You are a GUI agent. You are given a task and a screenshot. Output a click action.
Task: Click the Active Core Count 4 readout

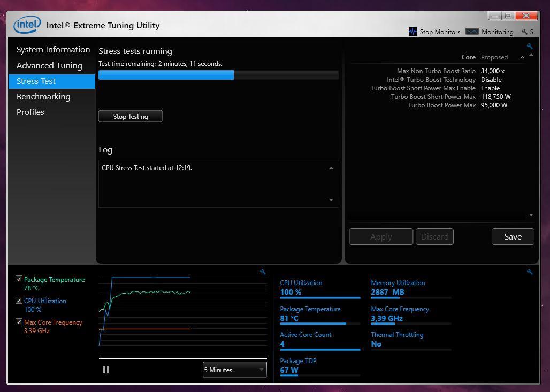point(282,344)
